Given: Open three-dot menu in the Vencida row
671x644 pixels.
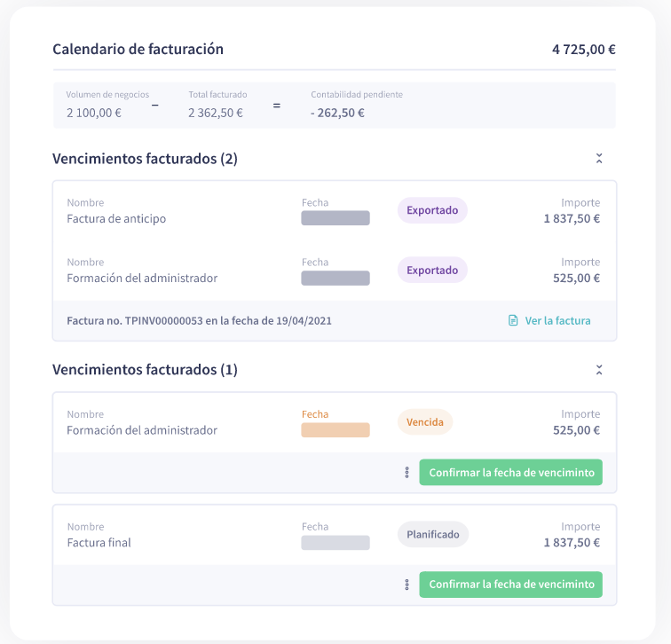Looking at the screenshot, I should pos(407,473).
